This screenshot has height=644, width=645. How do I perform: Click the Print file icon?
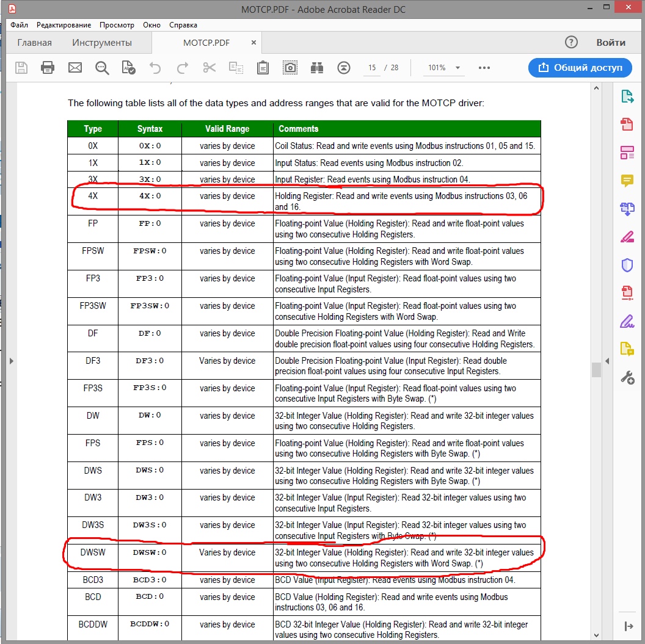tap(48, 68)
